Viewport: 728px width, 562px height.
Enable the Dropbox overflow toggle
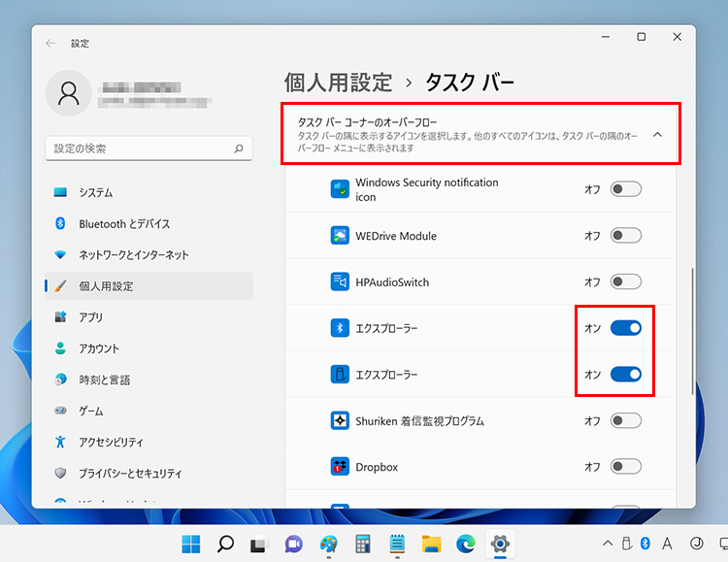click(x=625, y=467)
